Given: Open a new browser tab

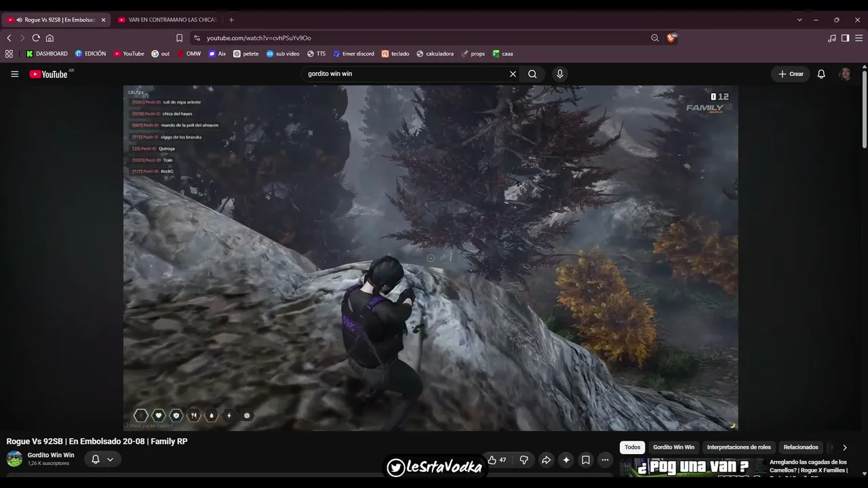Looking at the screenshot, I should [231, 20].
